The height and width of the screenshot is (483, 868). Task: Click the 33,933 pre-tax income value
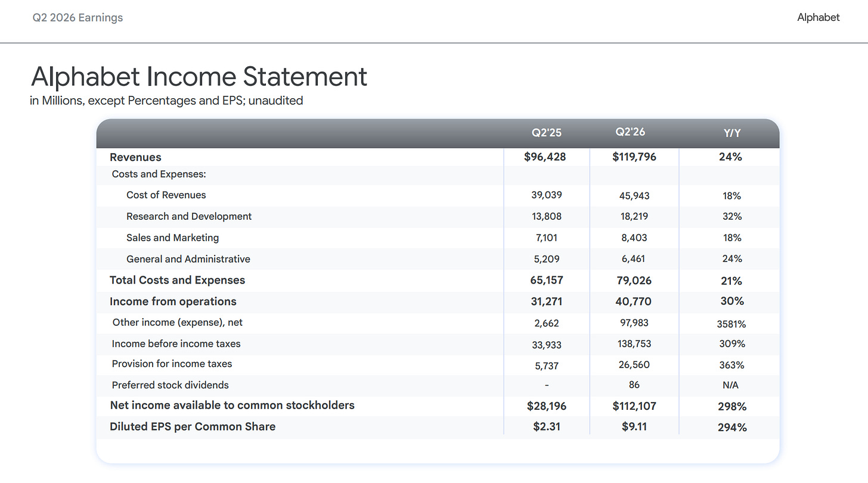pyautogui.click(x=547, y=345)
